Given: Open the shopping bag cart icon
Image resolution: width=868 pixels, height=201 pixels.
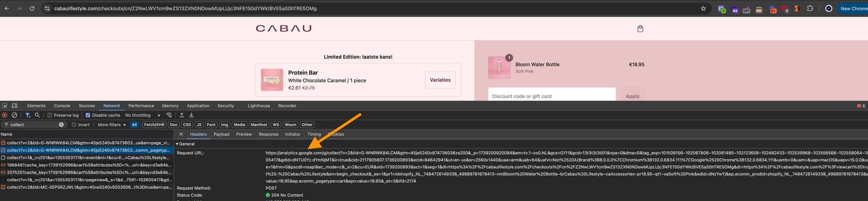Looking at the screenshot, I should tap(640, 28).
